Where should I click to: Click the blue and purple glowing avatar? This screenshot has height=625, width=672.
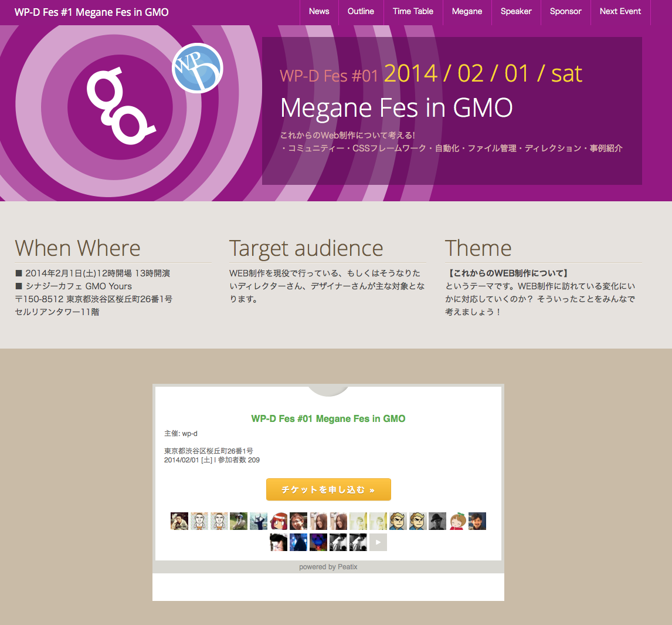[318, 542]
